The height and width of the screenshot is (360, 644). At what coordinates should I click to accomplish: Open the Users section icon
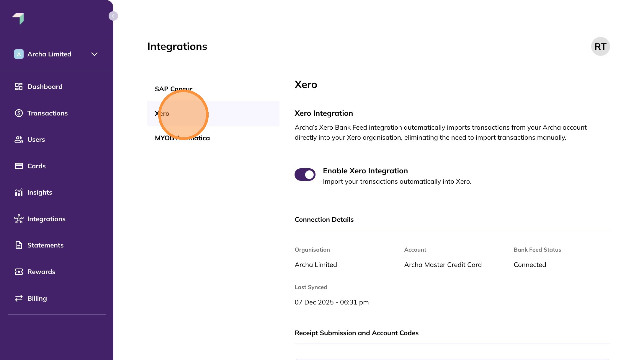click(x=19, y=139)
